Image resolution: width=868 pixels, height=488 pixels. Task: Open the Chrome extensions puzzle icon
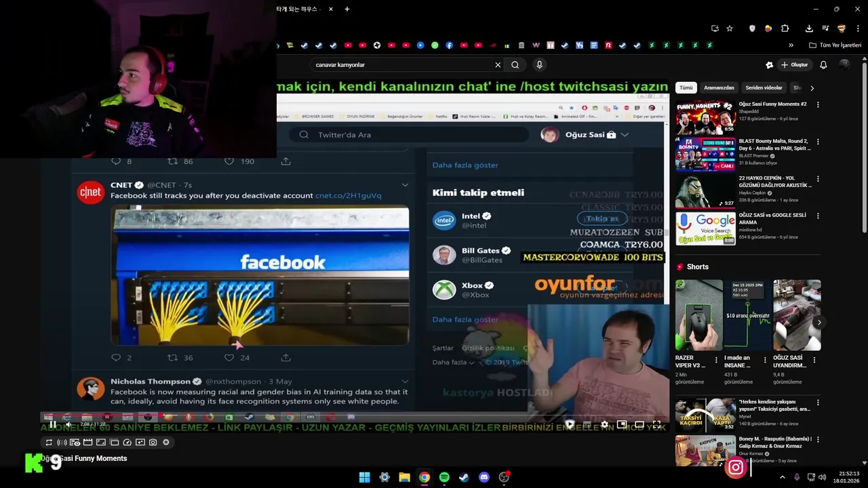785,28
